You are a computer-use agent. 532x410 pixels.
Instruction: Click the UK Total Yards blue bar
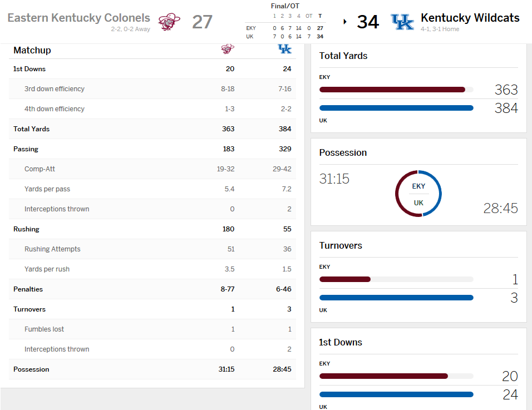point(396,108)
